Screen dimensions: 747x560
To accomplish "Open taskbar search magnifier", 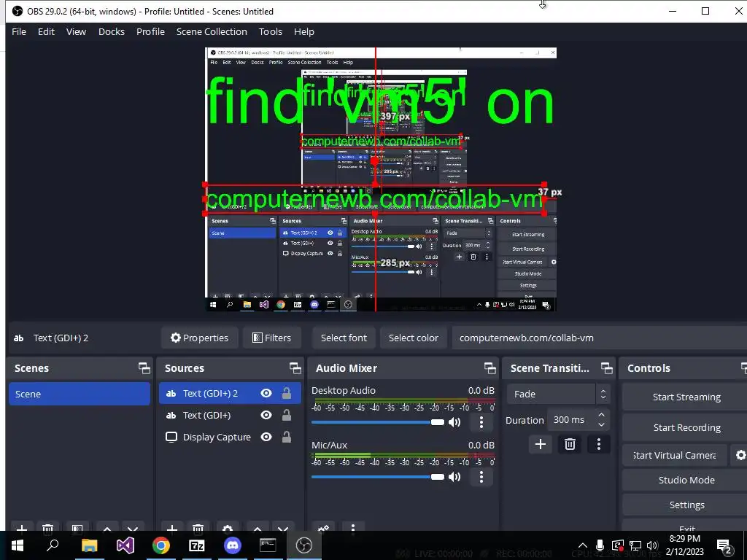I will 53,545.
